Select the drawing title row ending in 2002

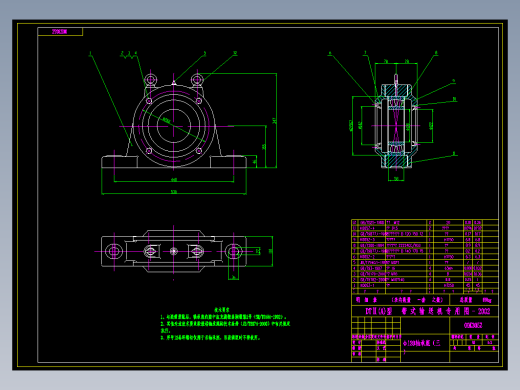(425, 311)
